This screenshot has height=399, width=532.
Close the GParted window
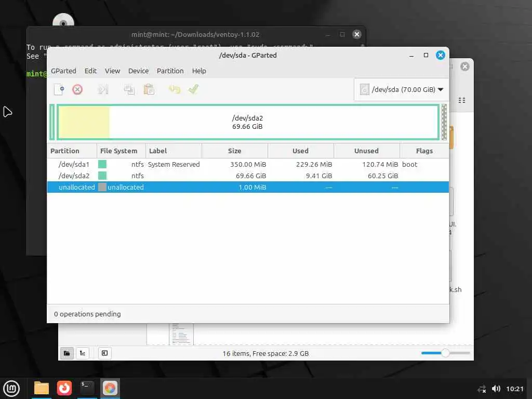coord(441,55)
